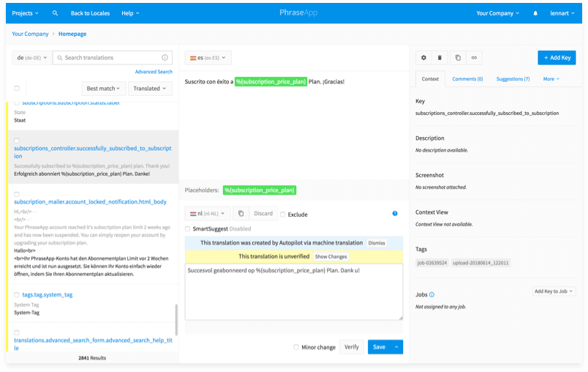
Task: Open the Add Key to Job dropdown
Action: 554,291
